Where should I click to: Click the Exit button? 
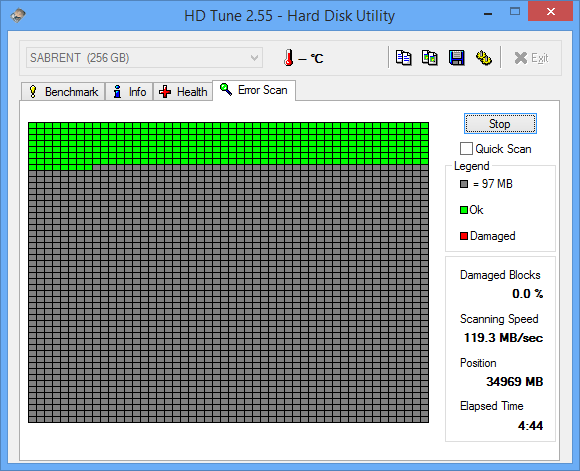click(x=531, y=58)
